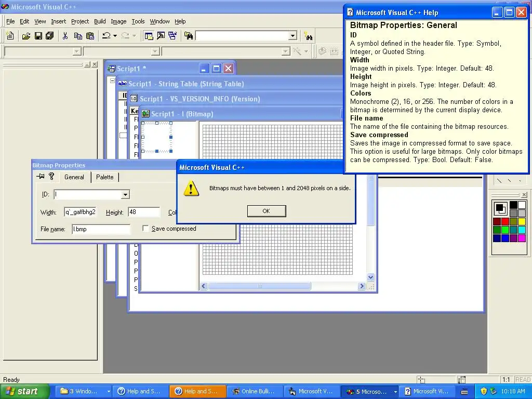Click the Search help binoculars icon
Image resolution: width=532 pixels, height=399 pixels.
(308, 36)
